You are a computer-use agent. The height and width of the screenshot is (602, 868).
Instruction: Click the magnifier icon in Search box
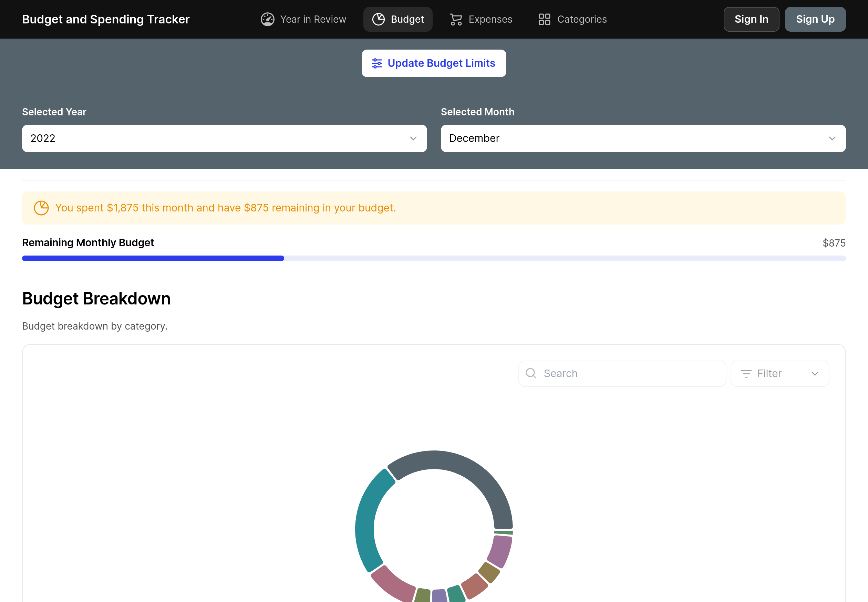531,373
